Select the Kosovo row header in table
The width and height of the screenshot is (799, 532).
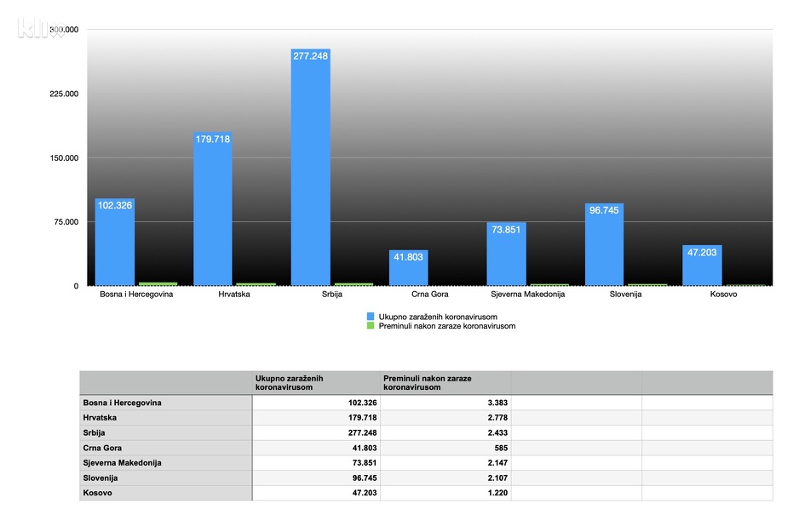(165, 493)
